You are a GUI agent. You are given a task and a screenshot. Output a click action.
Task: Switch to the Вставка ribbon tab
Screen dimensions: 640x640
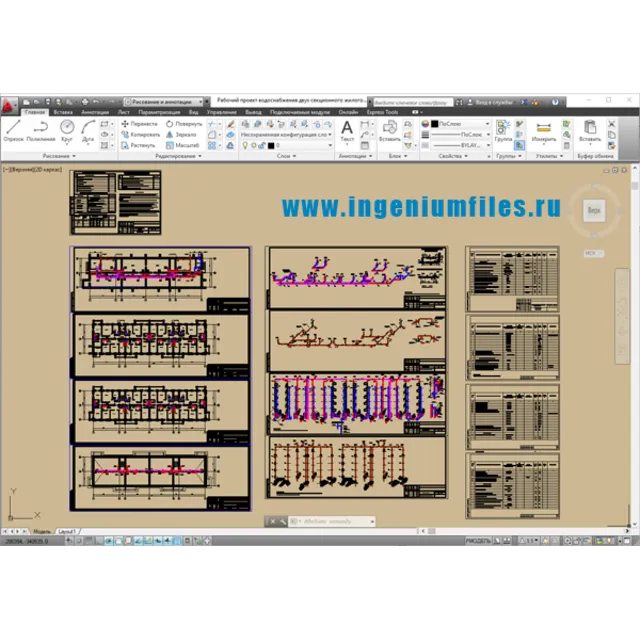[x=63, y=112]
